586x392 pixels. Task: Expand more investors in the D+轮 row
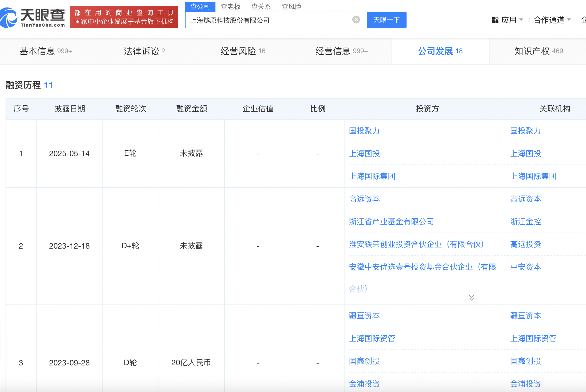click(472, 298)
